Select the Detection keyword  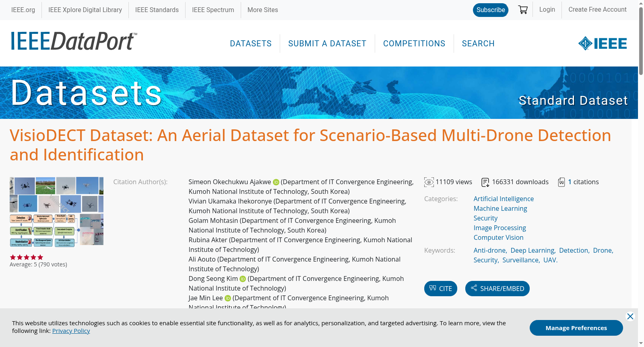(x=574, y=250)
